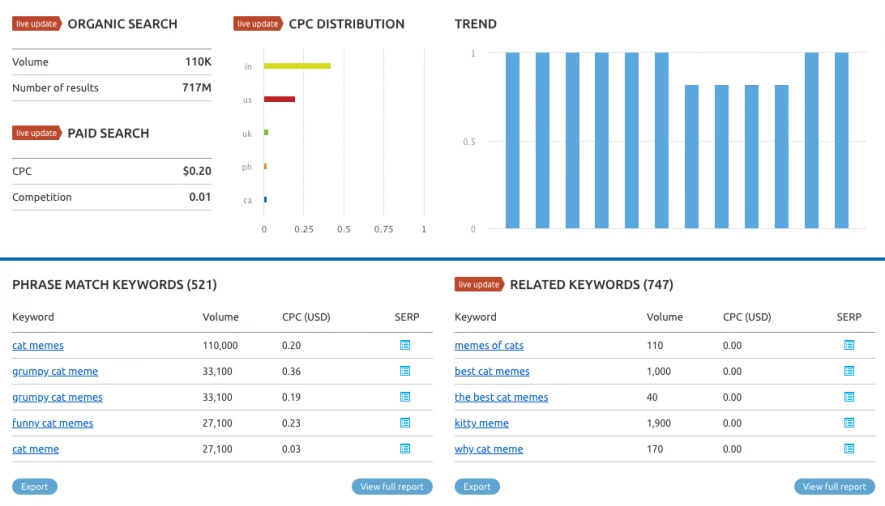Click Volume column header in Phrase Match table
This screenshot has width=885, height=506.
coord(220,317)
